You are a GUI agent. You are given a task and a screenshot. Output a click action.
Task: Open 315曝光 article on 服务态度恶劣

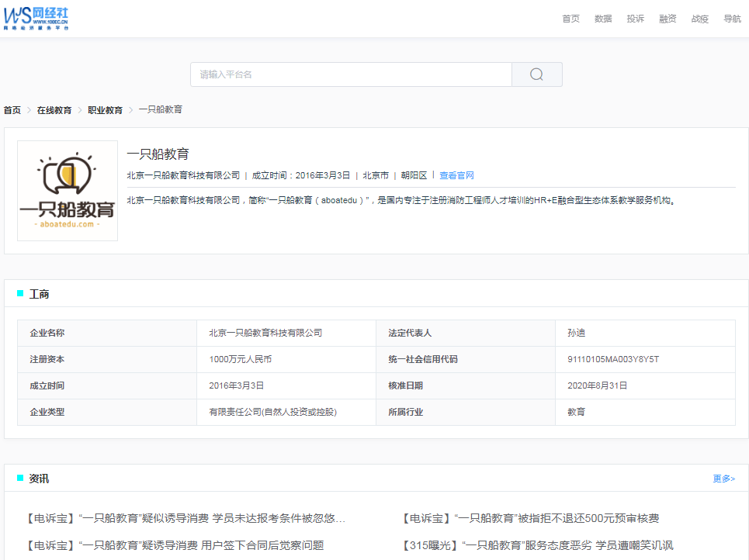coord(538,545)
